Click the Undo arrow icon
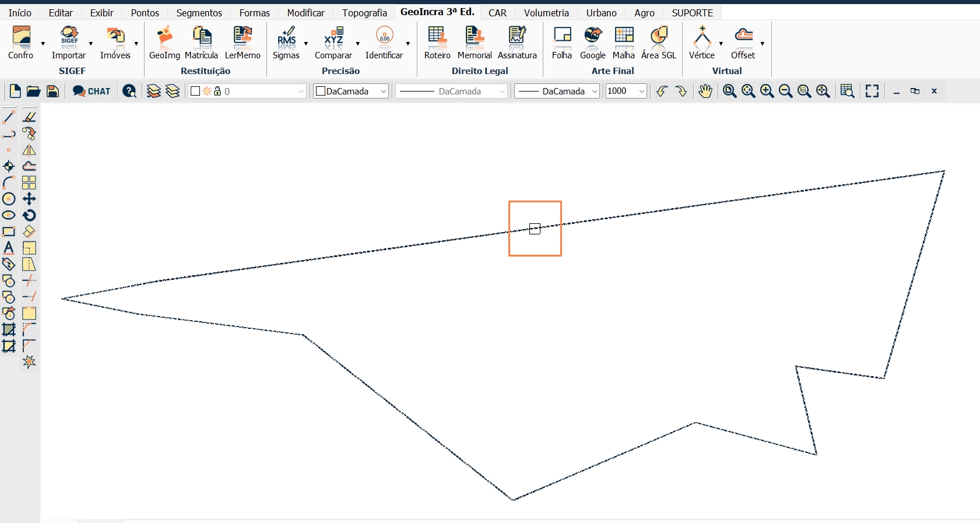The image size is (980, 523). [662, 91]
